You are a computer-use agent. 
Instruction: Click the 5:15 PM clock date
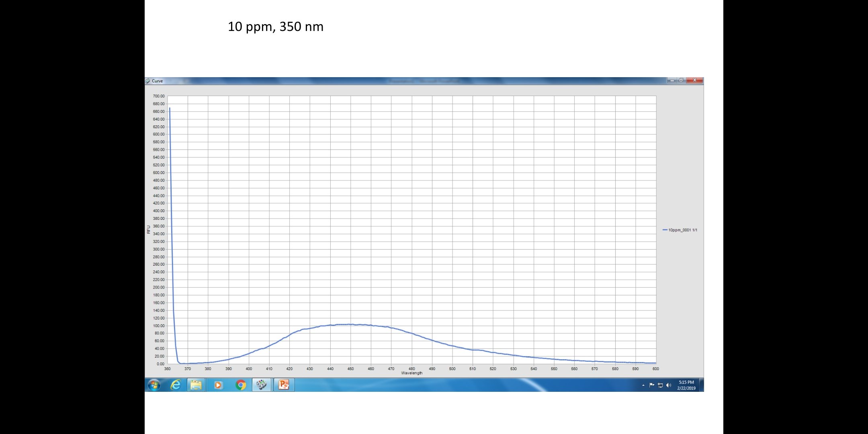click(686, 385)
